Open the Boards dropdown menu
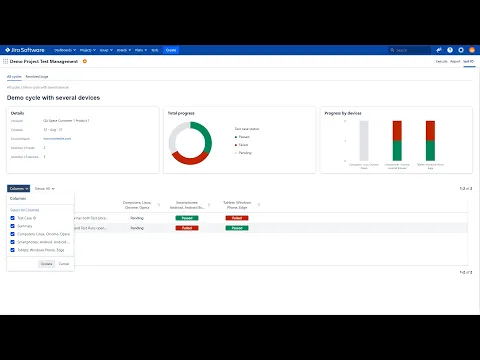 [124, 50]
